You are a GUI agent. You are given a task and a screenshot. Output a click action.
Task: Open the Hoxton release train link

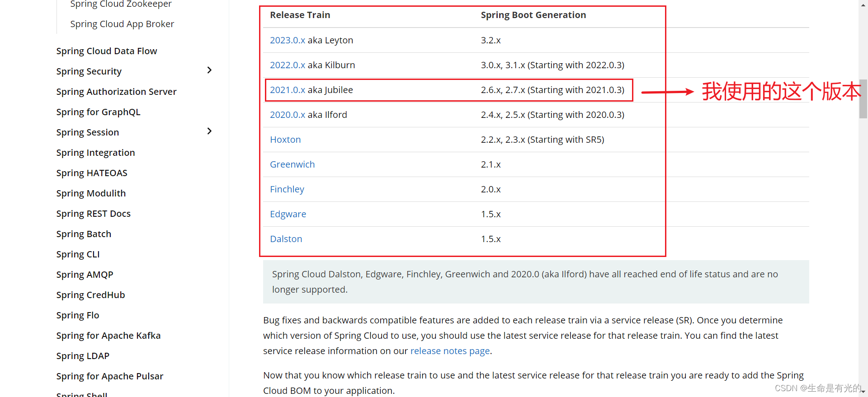pyautogui.click(x=285, y=140)
